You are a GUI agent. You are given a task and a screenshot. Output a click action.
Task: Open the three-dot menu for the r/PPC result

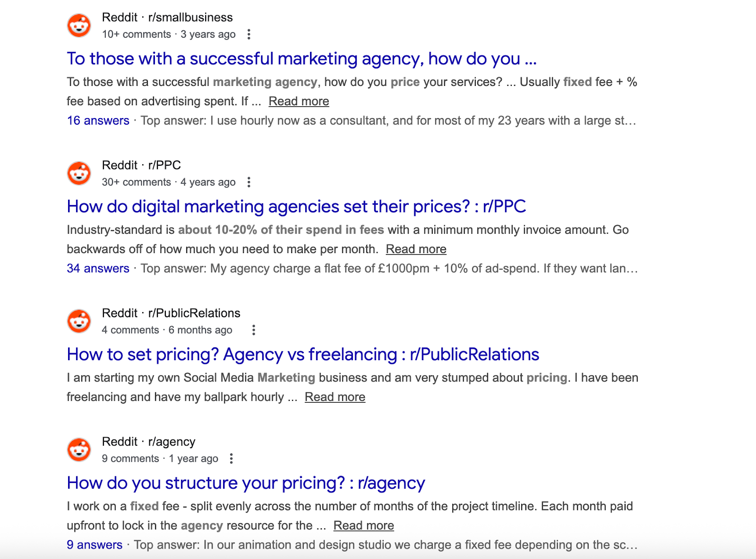coord(249,182)
